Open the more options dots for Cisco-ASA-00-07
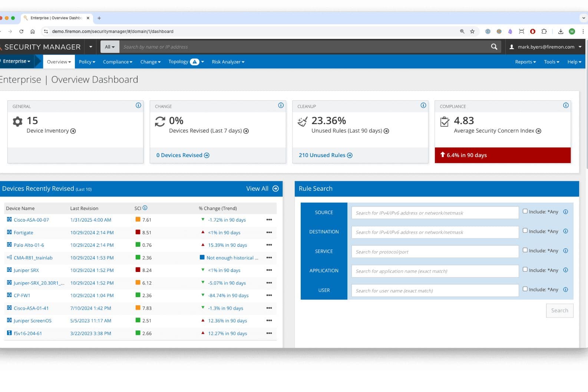Screen dimensions: 588x392 pyautogui.click(x=269, y=220)
